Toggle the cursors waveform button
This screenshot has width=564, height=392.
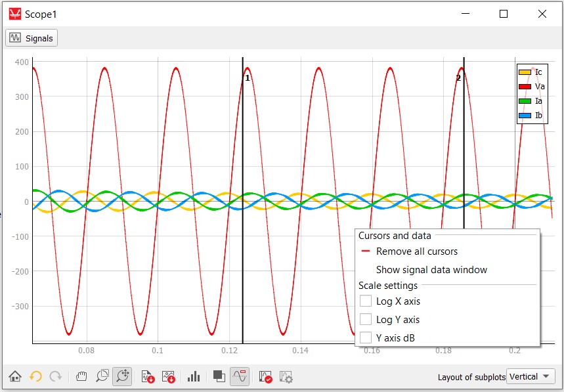pyautogui.click(x=240, y=377)
